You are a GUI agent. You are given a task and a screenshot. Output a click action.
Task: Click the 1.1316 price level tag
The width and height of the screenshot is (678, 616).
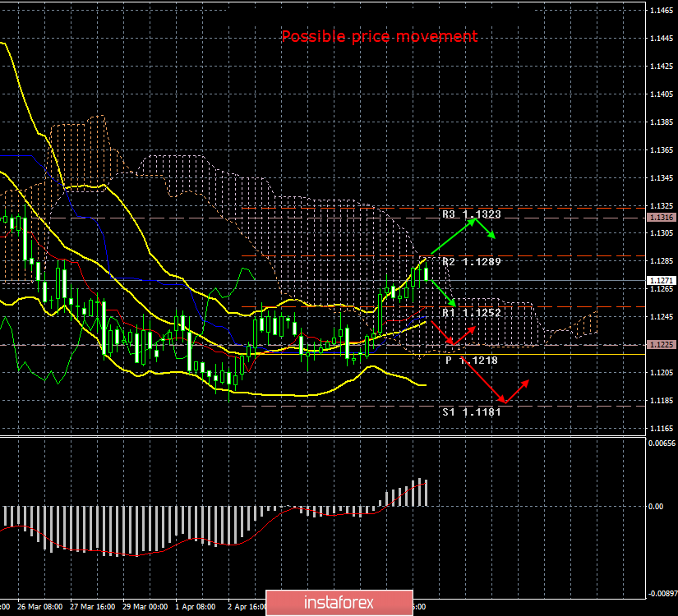(661, 218)
